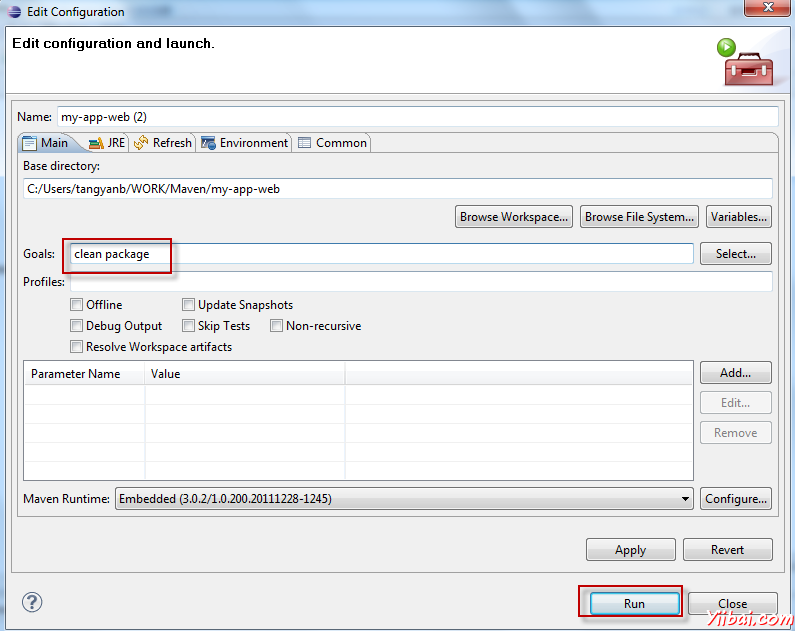
Task: Open the Common tab
Action: pyautogui.click(x=333, y=143)
